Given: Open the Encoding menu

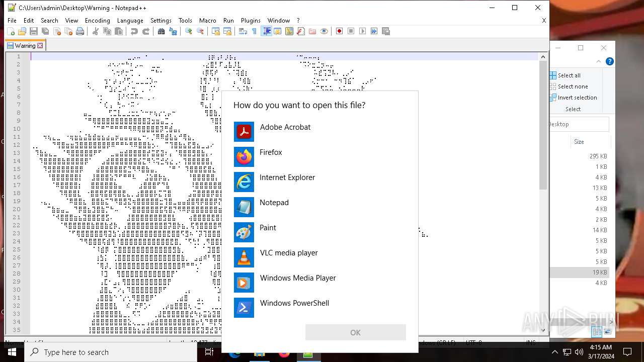Looking at the screenshot, I should (x=98, y=21).
